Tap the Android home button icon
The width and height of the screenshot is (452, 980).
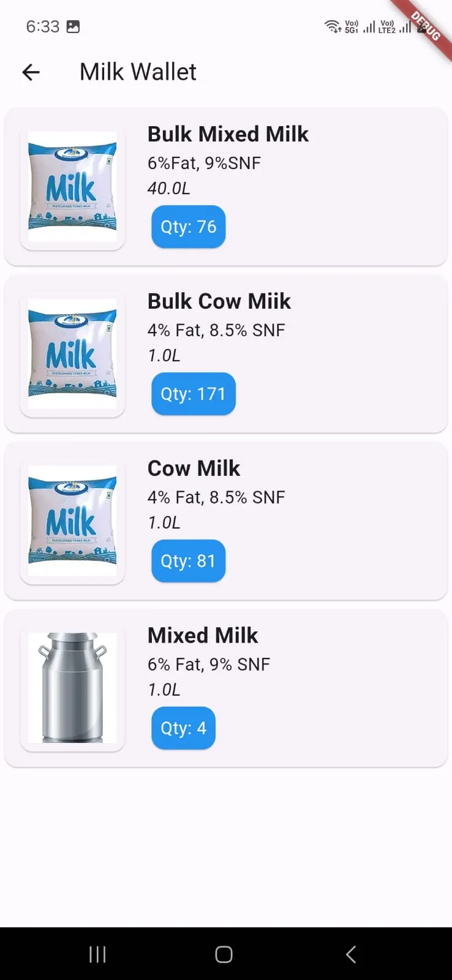[x=224, y=954]
